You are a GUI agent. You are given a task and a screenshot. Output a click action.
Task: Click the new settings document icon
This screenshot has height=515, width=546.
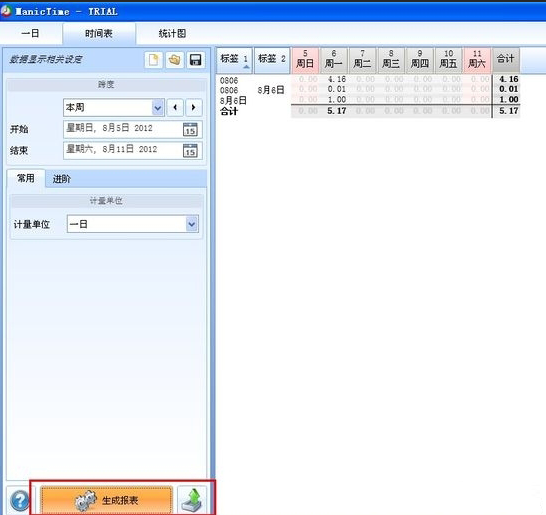pyautogui.click(x=154, y=60)
